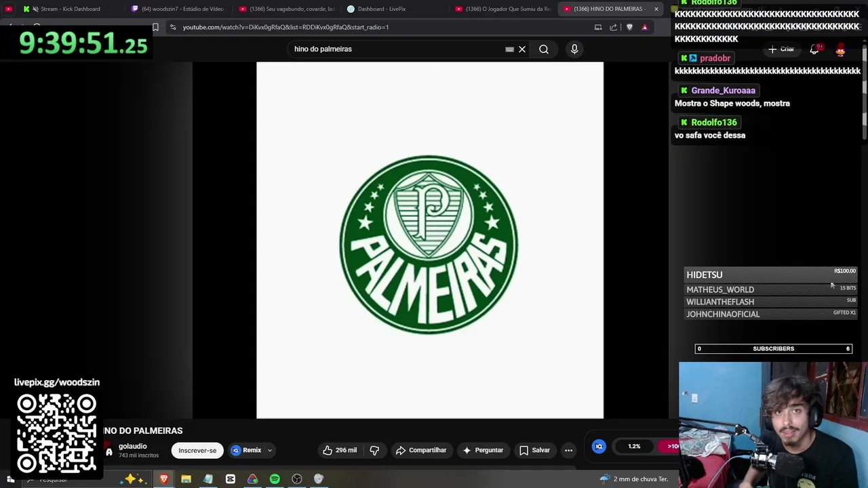The height and width of the screenshot is (488, 868).
Task: Open CapCut from the taskbar
Action: point(231,479)
